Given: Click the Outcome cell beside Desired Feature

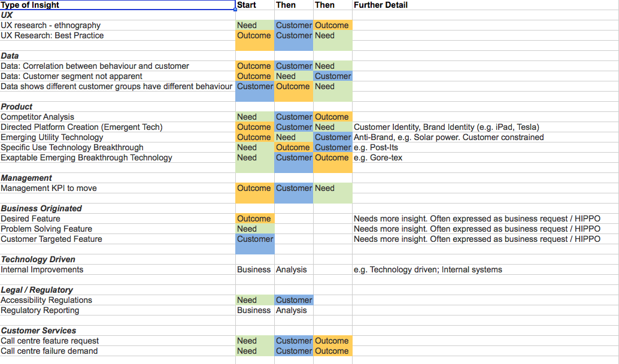Looking at the screenshot, I should point(254,219).
